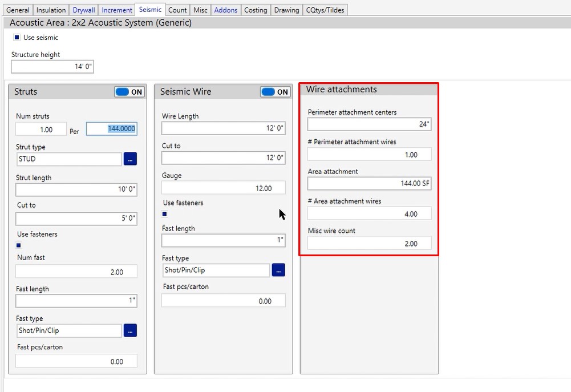Select the Gauge value field
Screen dimensions: 571x392
click(x=223, y=188)
